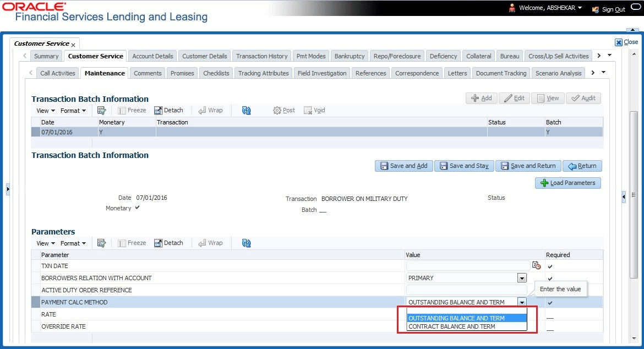Go to Bankruptcy tab

(x=350, y=56)
